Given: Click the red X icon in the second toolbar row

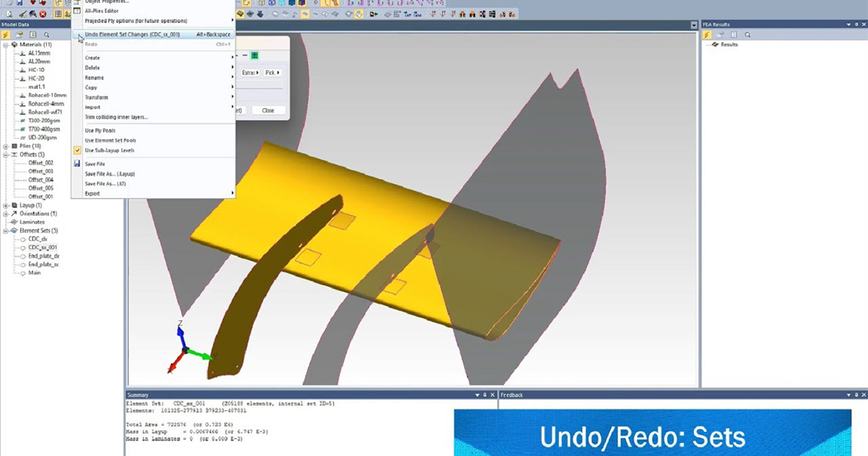Looking at the screenshot, I should (x=43, y=14).
